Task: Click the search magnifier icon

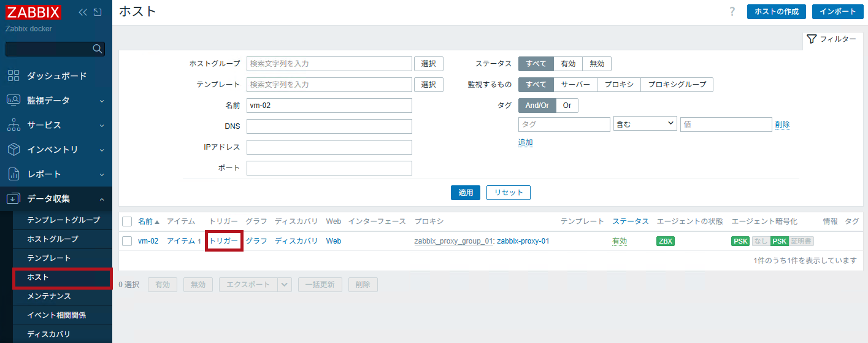Action: pos(97,49)
